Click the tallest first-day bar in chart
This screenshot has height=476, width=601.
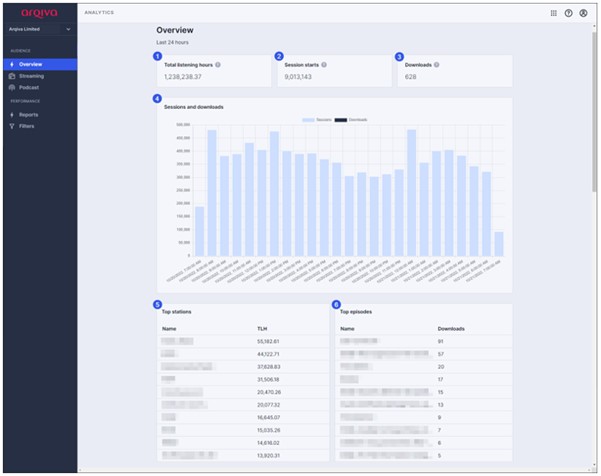pos(212,193)
